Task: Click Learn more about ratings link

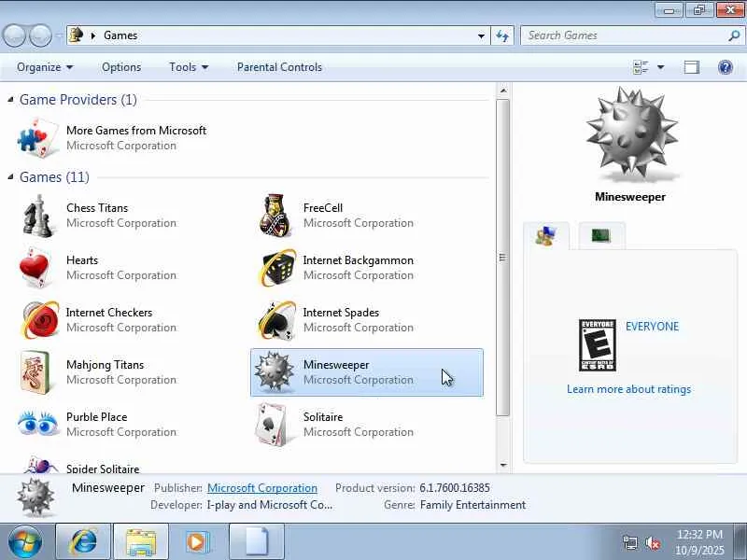Action: [x=628, y=389]
